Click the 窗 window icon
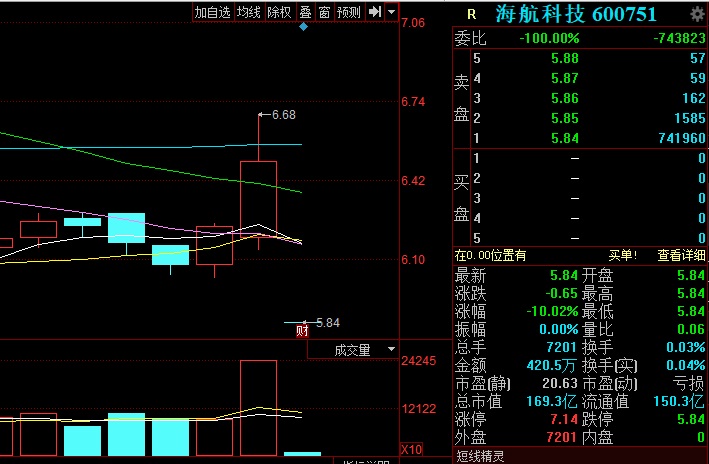 click(324, 12)
